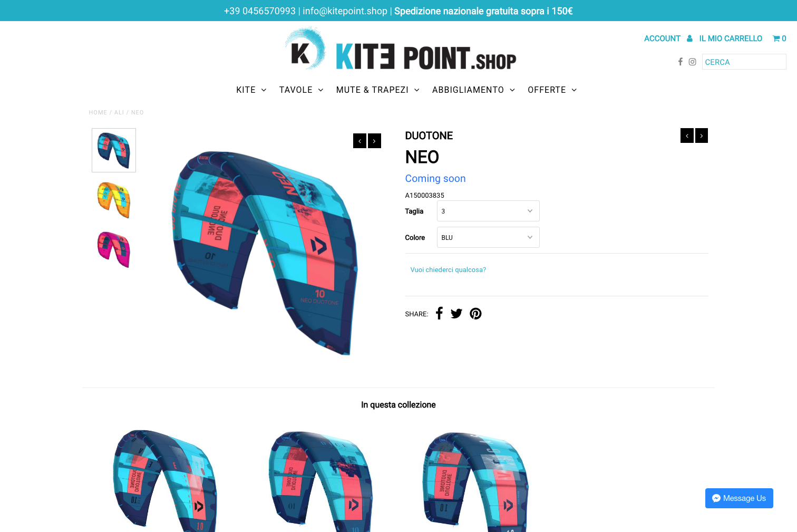The image size is (797, 532).
Task: Click the Message Us button
Action: 739,498
